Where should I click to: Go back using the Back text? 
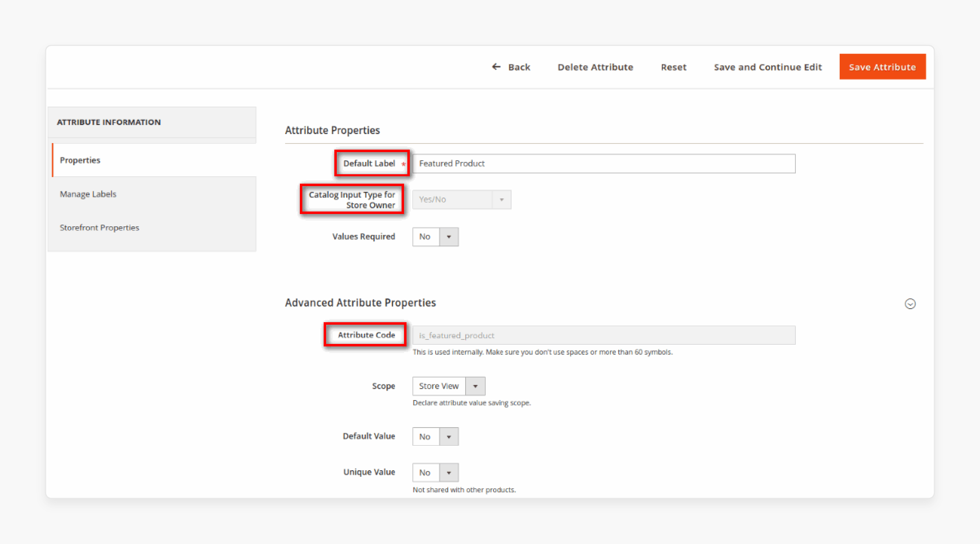coord(519,67)
